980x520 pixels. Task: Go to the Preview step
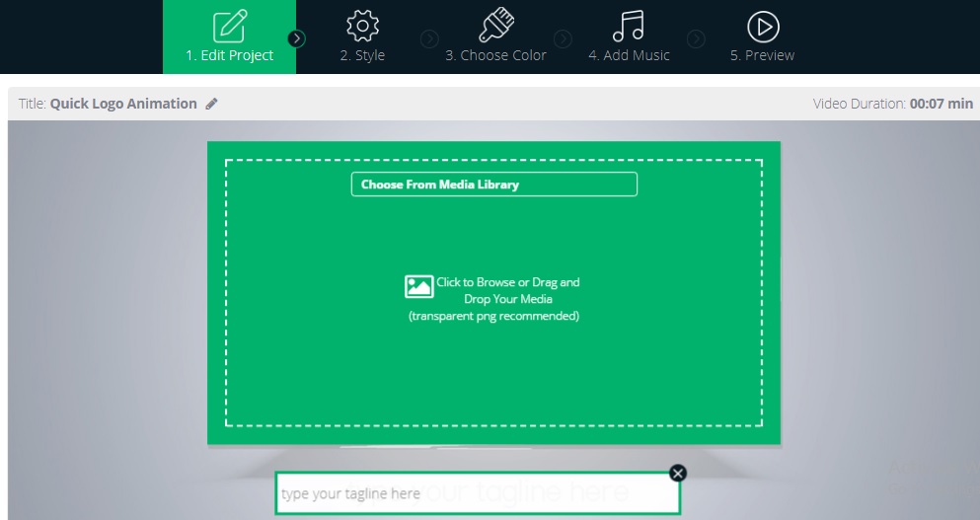click(763, 37)
